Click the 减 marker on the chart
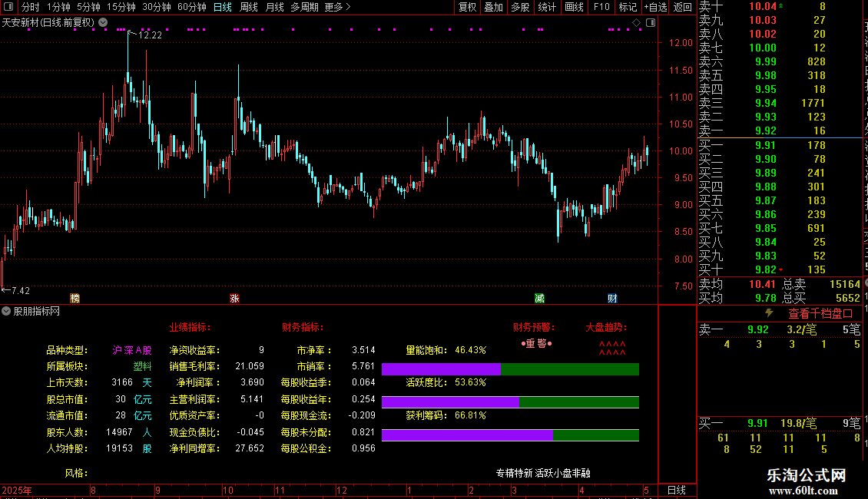The image size is (868, 499). 540,298
